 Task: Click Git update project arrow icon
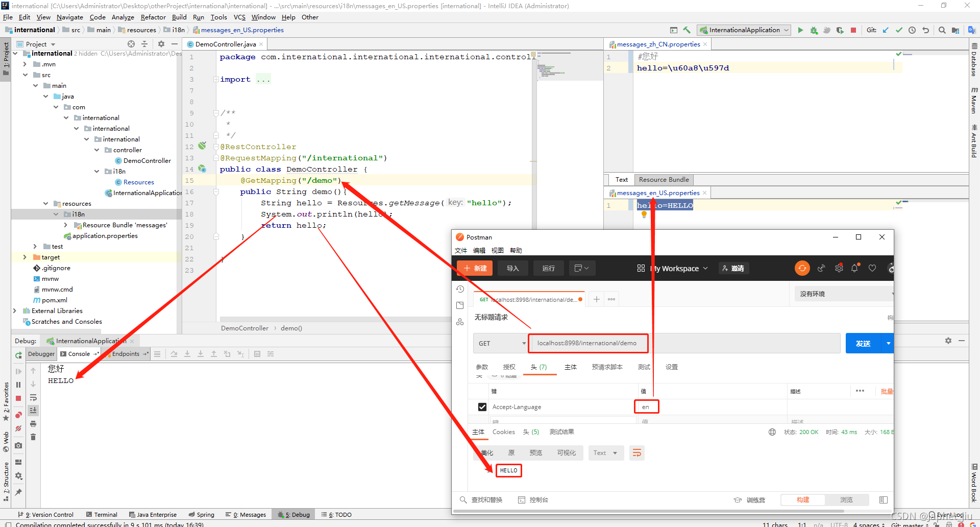coord(886,30)
